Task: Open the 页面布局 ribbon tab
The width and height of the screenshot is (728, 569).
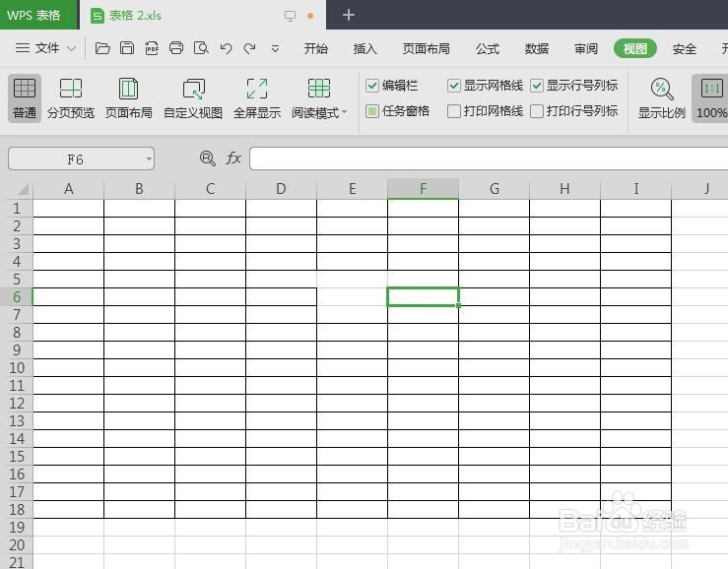Action: [x=427, y=49]
